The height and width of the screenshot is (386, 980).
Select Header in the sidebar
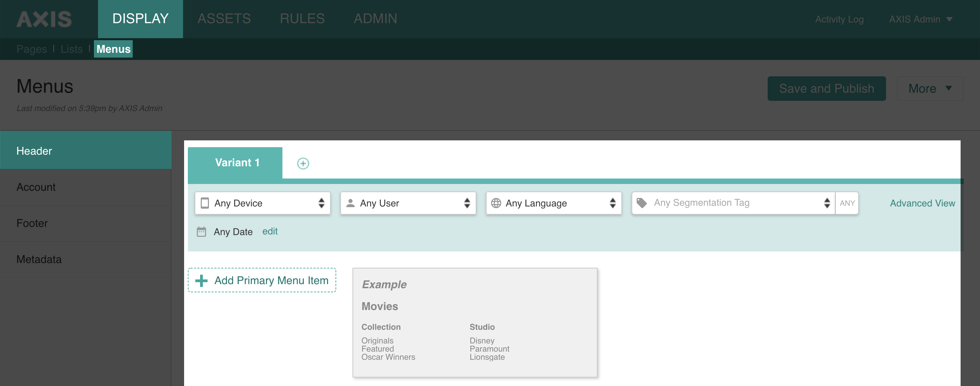(x=86, y=151)
